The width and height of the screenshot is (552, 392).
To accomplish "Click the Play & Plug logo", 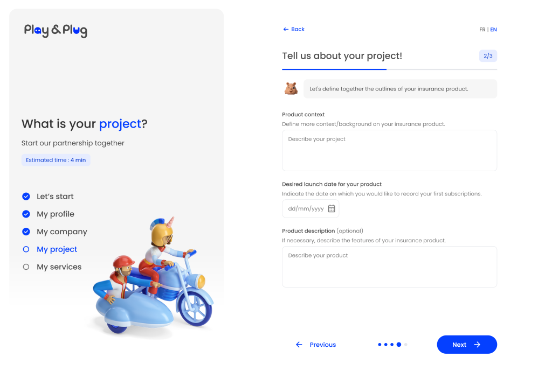I will 56,31.
